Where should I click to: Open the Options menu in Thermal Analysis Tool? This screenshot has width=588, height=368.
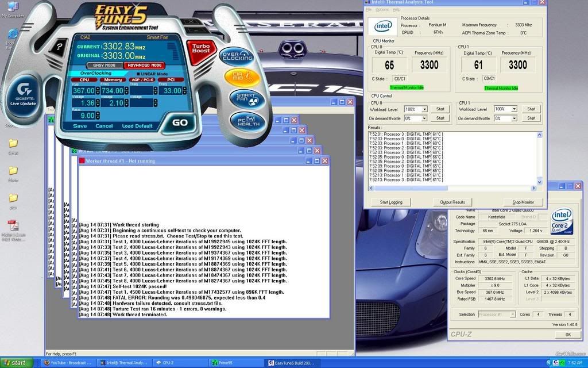(382, 9)
